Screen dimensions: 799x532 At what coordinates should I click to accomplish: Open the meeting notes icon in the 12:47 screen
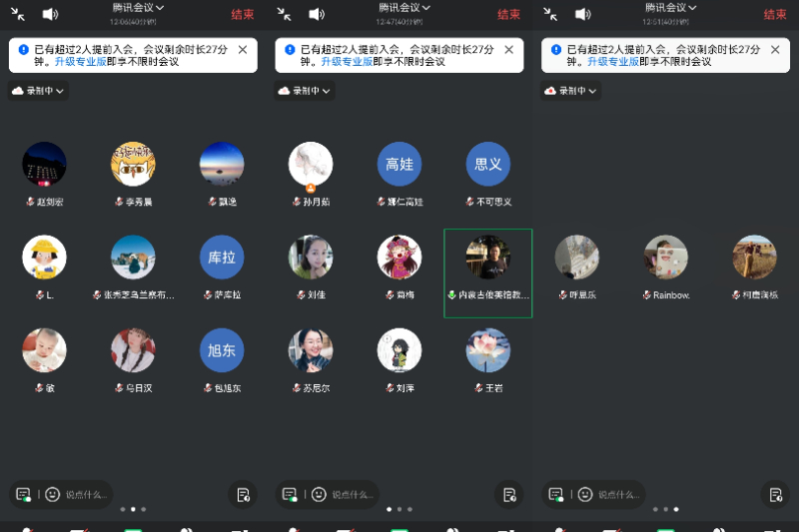509,495
